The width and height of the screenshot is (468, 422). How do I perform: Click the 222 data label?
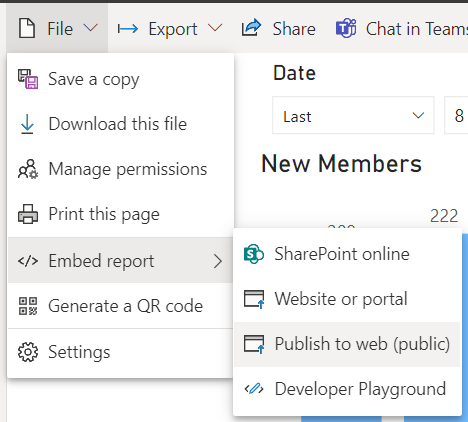coord(444,216)
